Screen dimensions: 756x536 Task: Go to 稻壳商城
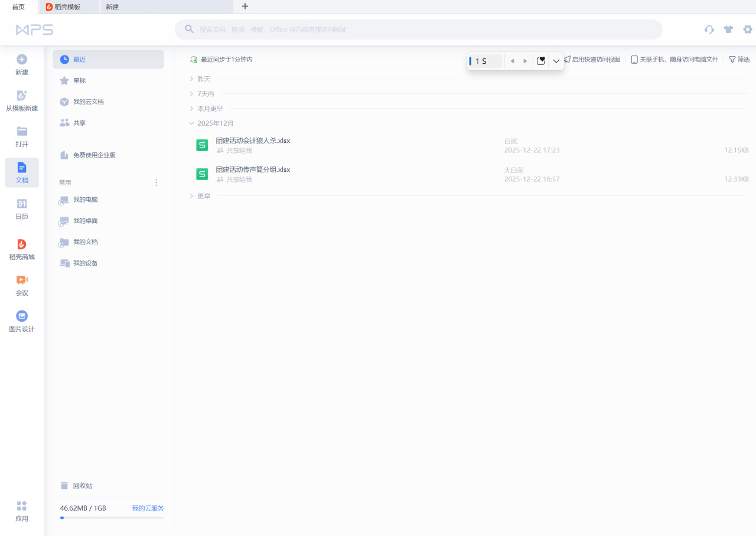click(x=22, y=250)
